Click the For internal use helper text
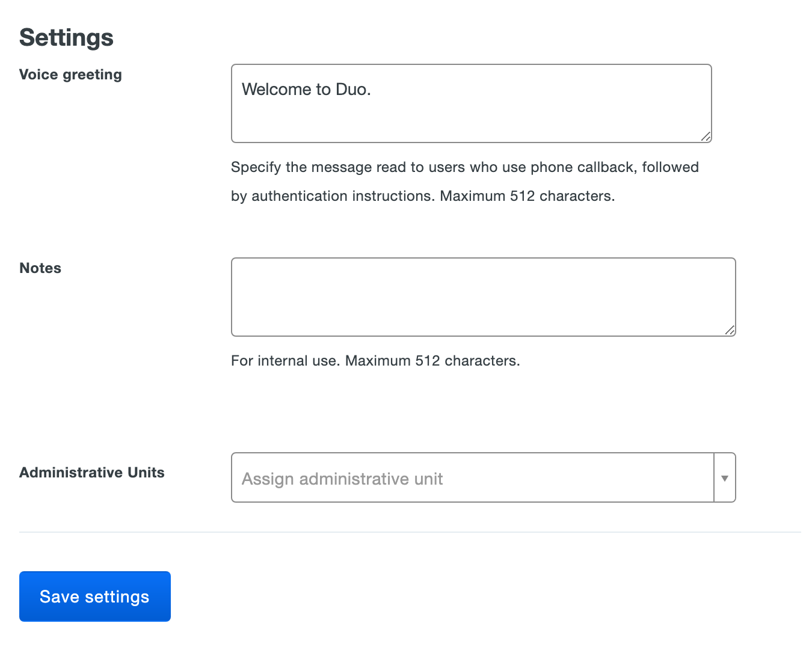812x653 pixels. click(x=375, y=360)
